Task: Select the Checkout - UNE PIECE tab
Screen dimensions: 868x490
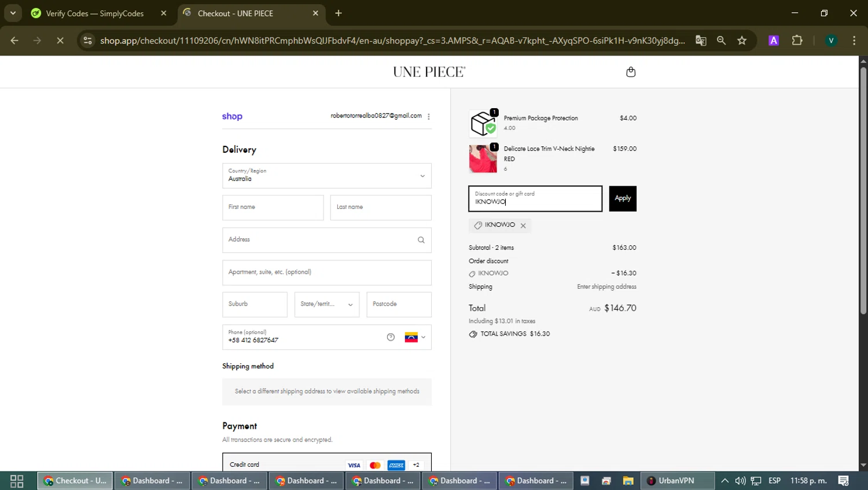Action: [x=236, y=13]
